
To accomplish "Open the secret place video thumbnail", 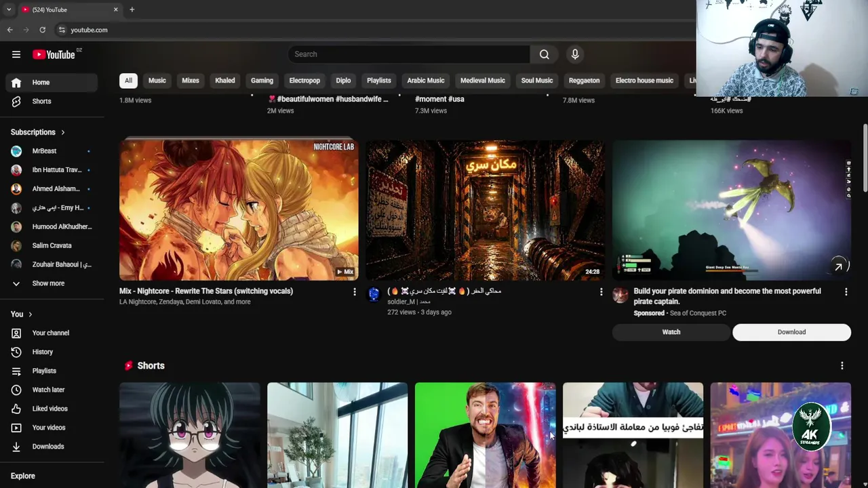I will [485, 210].
